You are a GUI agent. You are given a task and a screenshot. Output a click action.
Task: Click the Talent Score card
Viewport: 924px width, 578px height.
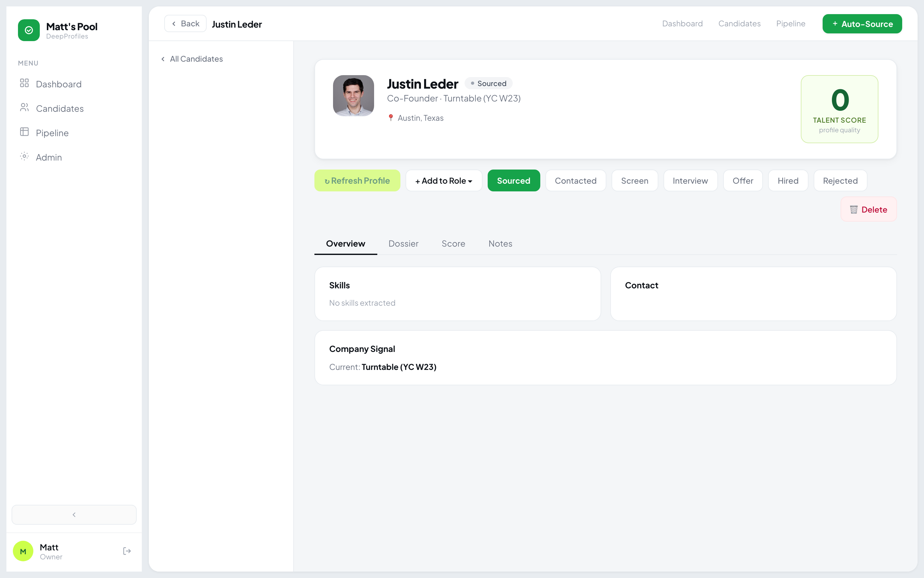(839, 109)
